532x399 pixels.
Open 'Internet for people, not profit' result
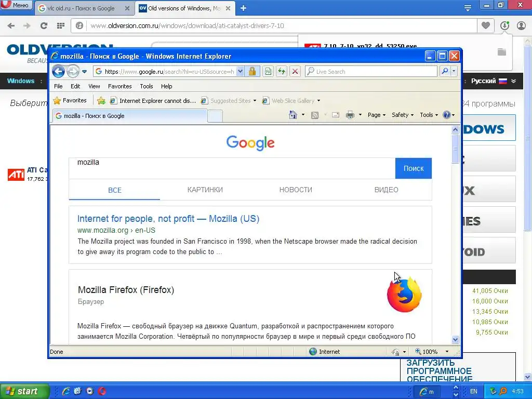click(x=168, y=219)
